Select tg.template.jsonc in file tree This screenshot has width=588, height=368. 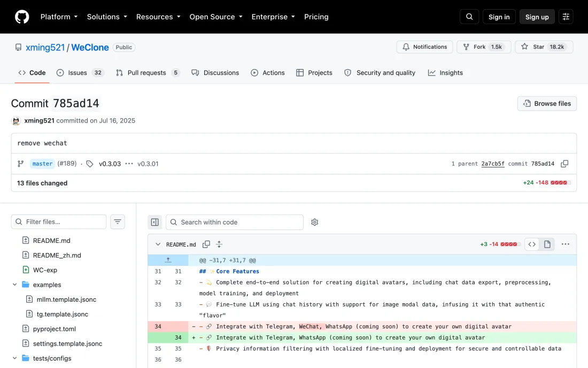(62, 315)
